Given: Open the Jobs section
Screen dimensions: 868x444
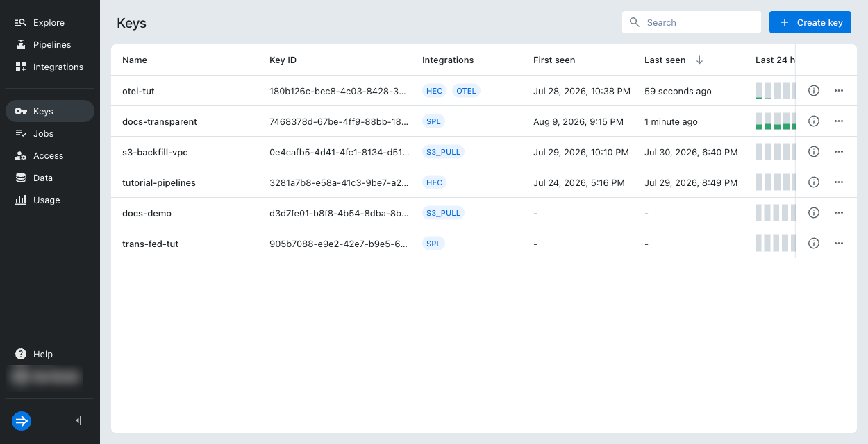Looking at the screenshot, I should [49, 133].
